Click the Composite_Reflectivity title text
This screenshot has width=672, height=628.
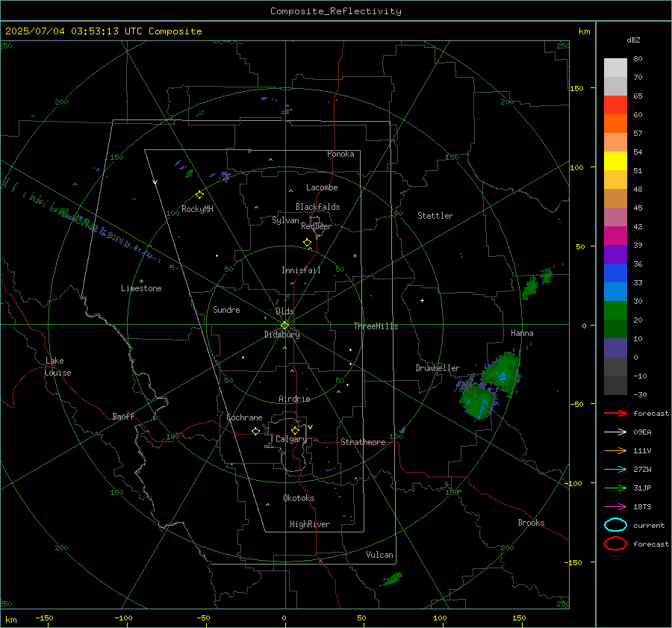pyautogui.click(x=335, y=11)
